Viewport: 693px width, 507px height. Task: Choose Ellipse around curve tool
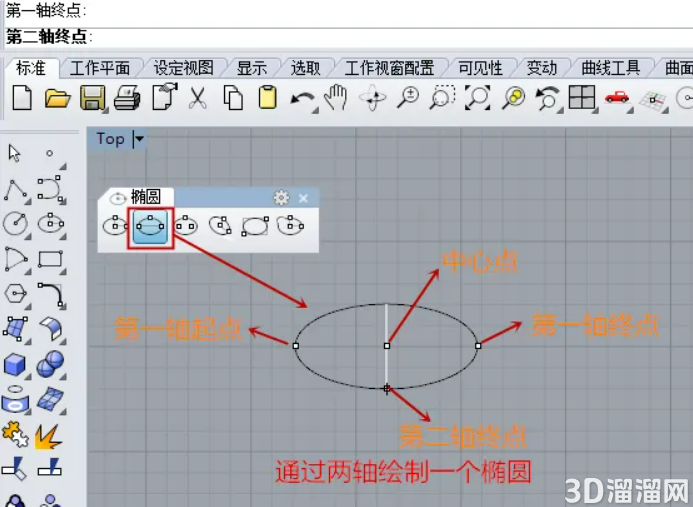220,226
